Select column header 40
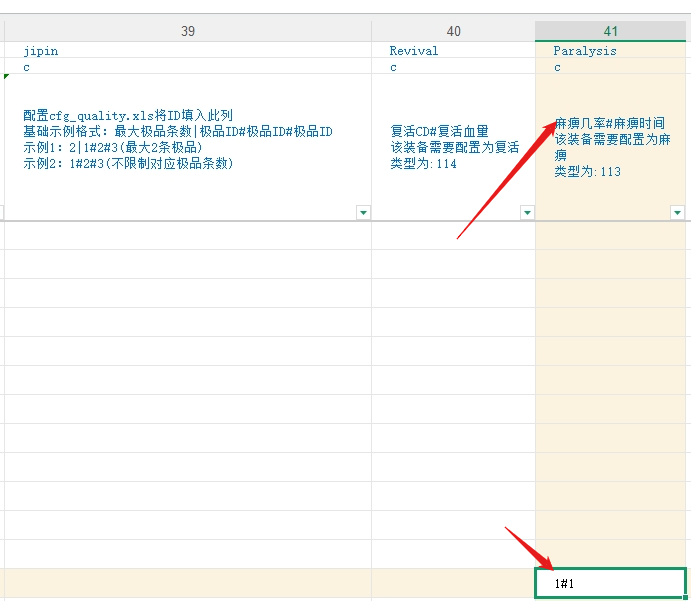This screenshot has height=601, width=691. click(x=453, y=31)
